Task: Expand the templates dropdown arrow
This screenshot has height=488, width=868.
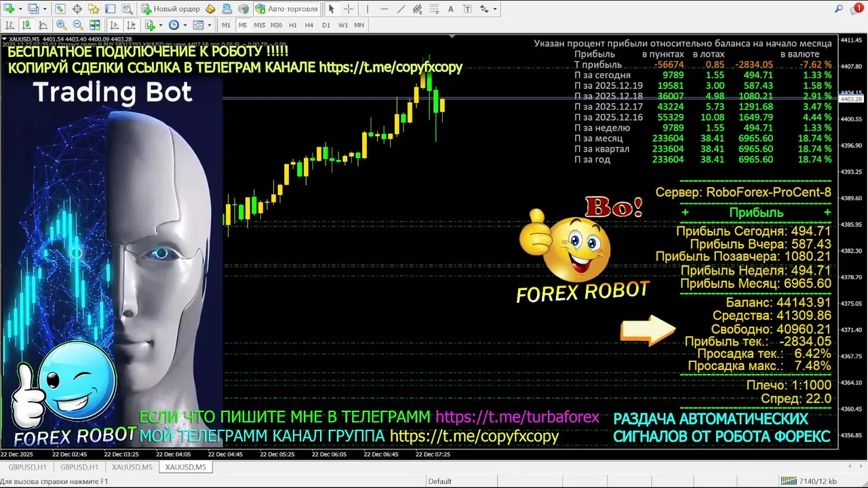Action: click(x=210, y=25)
